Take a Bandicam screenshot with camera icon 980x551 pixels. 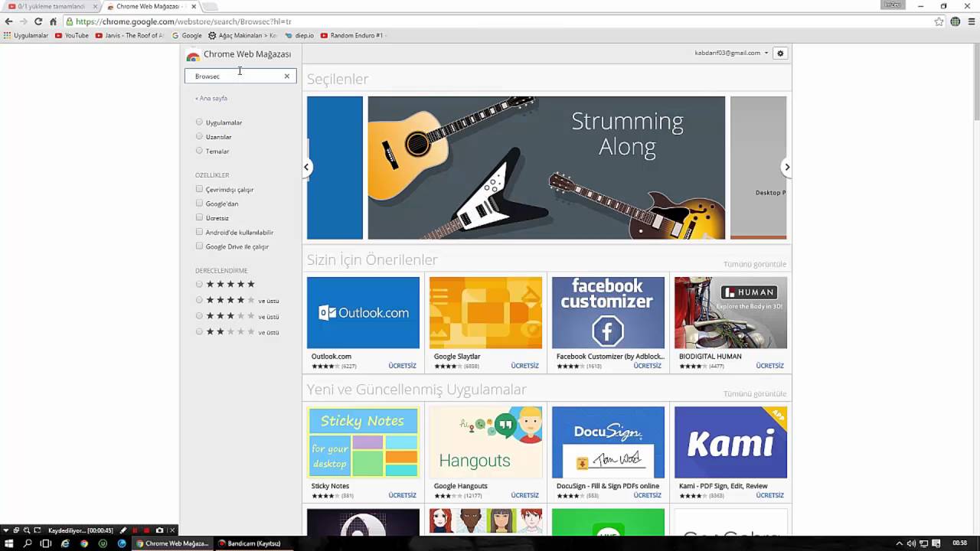click(x=159, y=530)
